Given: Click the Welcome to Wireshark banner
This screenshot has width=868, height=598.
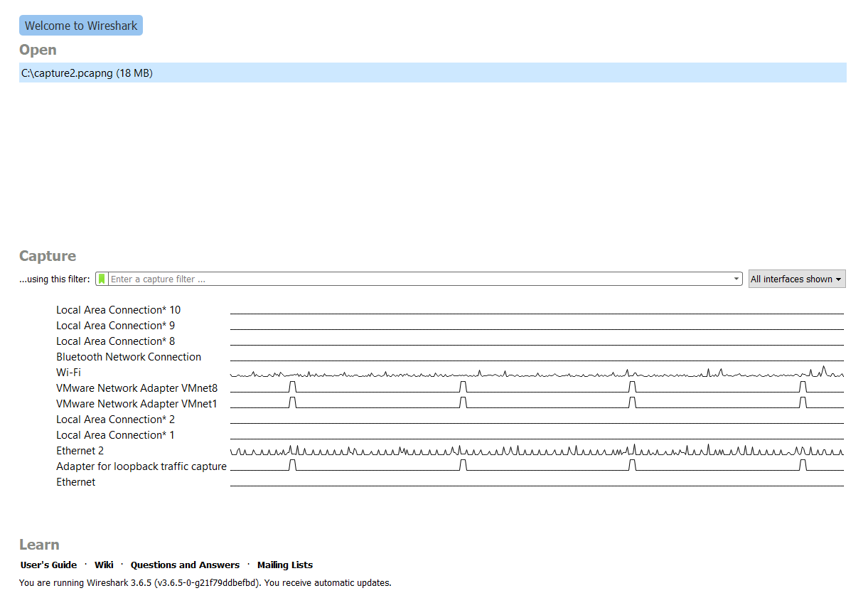Looking at the screenshot, I should [x=81, y=26].
